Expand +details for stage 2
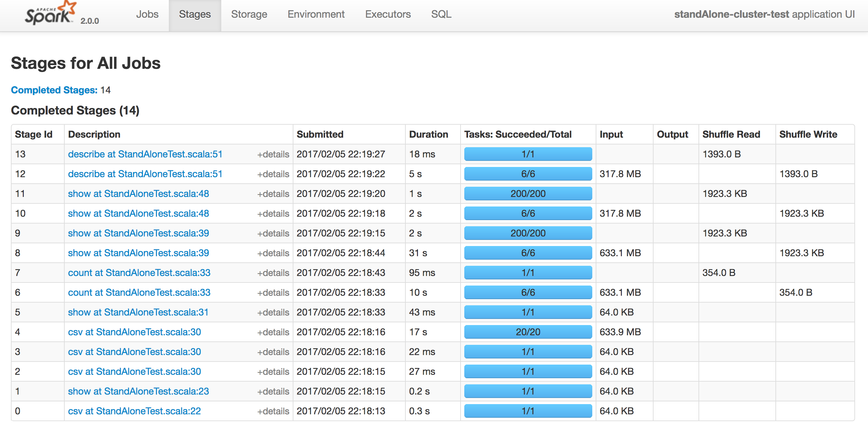 click(273, 372)
